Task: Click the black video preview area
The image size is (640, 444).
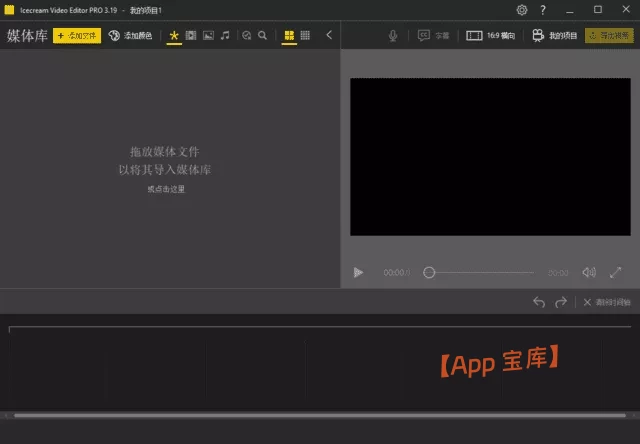Action: (490, 157)
